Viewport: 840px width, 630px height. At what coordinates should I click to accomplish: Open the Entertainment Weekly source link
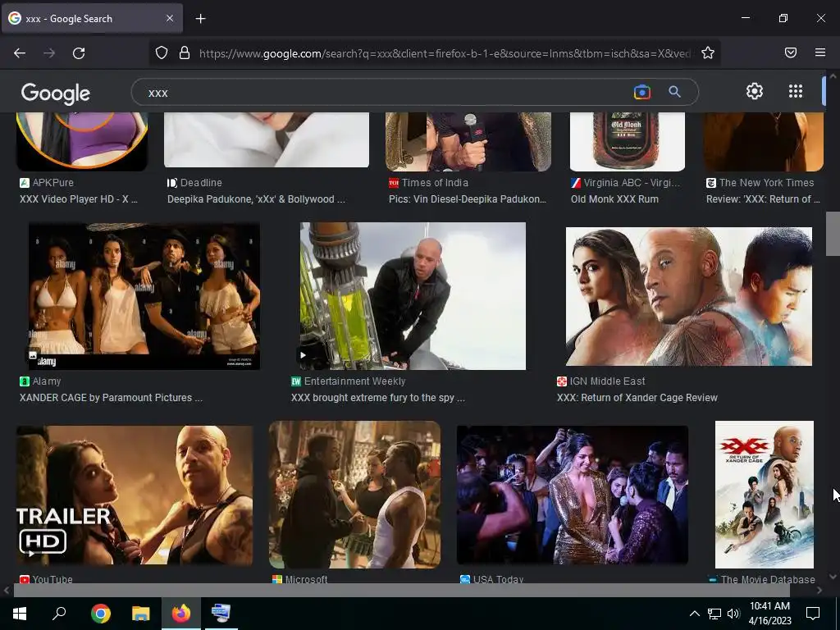[x=348, y=381]
